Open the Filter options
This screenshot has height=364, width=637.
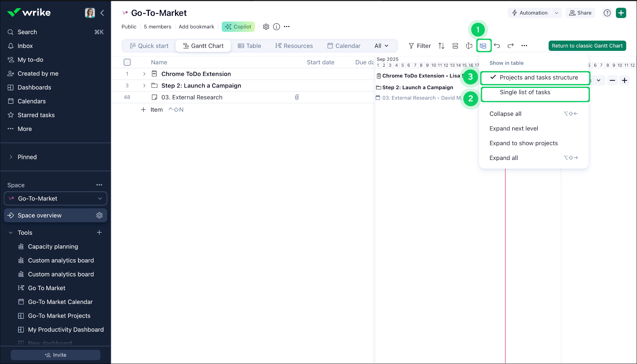[419, 46]
